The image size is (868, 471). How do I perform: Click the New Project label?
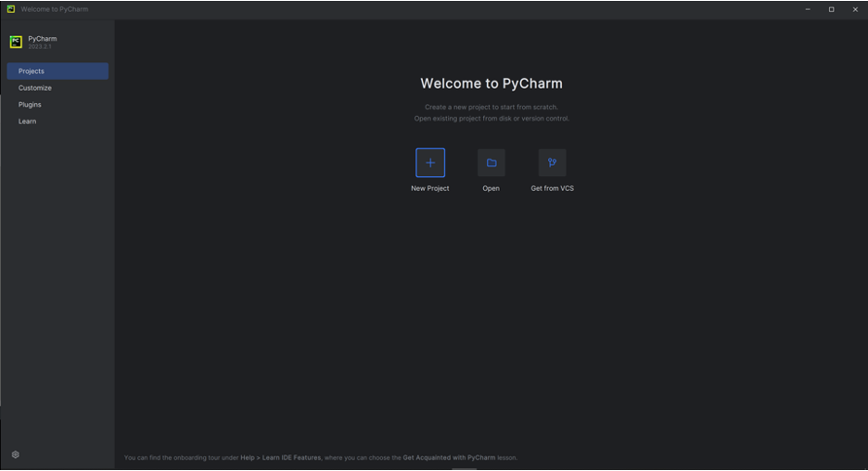429,188
